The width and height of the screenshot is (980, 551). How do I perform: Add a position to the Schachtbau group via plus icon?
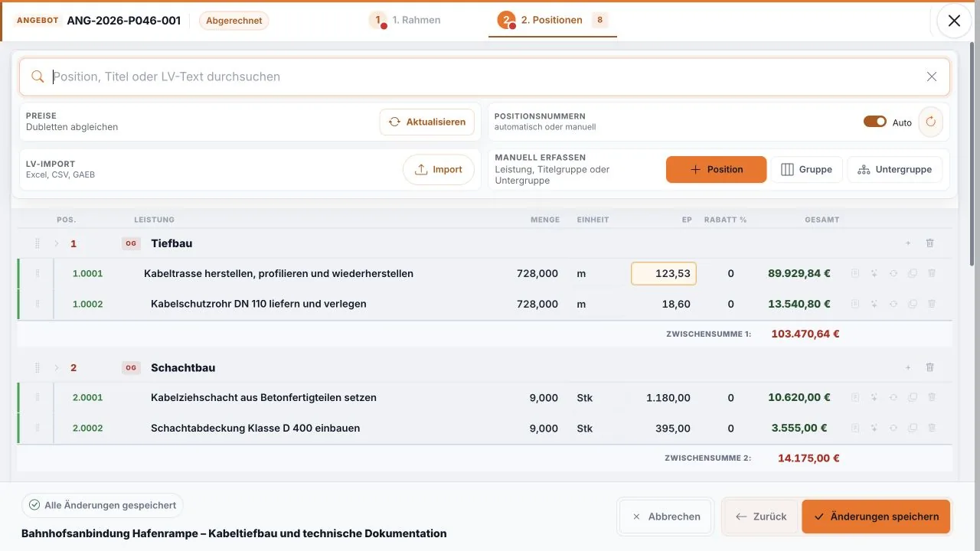click(908, 367)
